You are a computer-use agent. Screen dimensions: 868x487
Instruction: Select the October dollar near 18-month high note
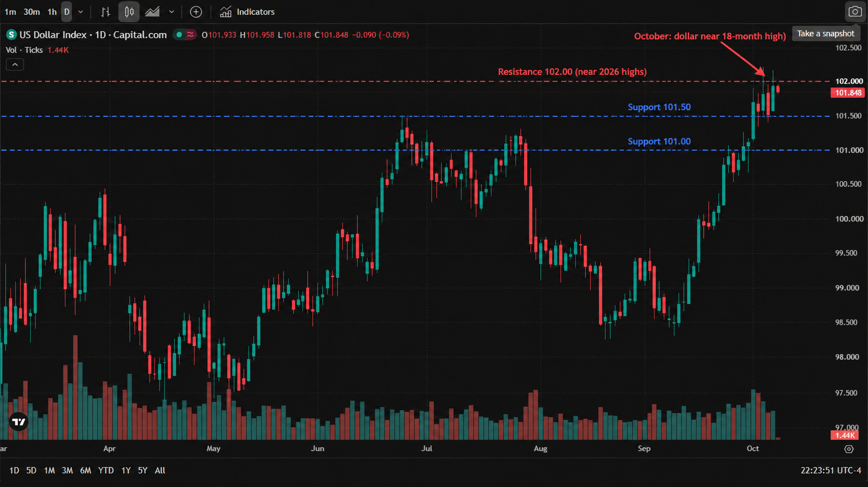(x=710, y=36)
